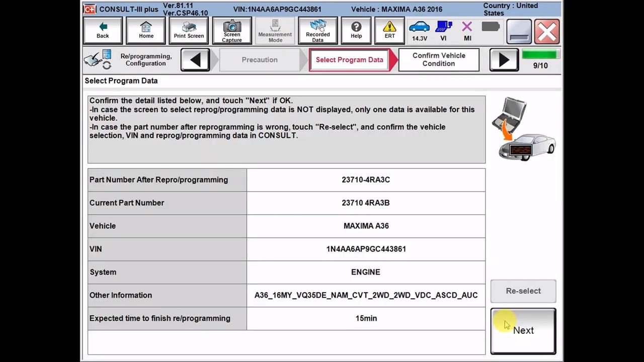The height and width of the screenshot is (362, 644).
Task: Click the CONSULT-III plus logo icon
Action: pos(90,9)
